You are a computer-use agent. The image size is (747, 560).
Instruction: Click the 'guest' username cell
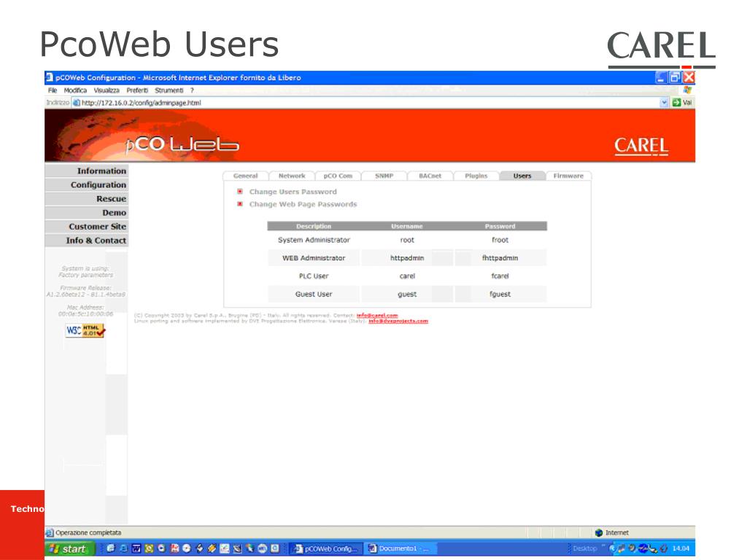407,295
